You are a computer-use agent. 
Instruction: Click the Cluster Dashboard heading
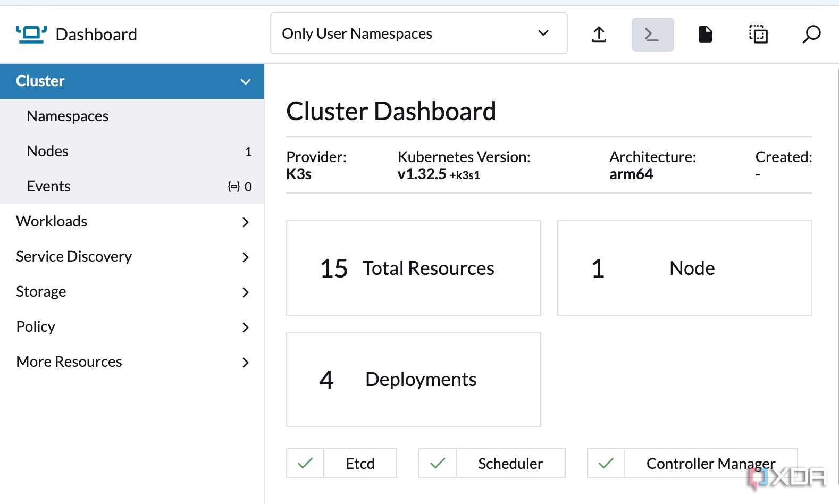(391, 112)
